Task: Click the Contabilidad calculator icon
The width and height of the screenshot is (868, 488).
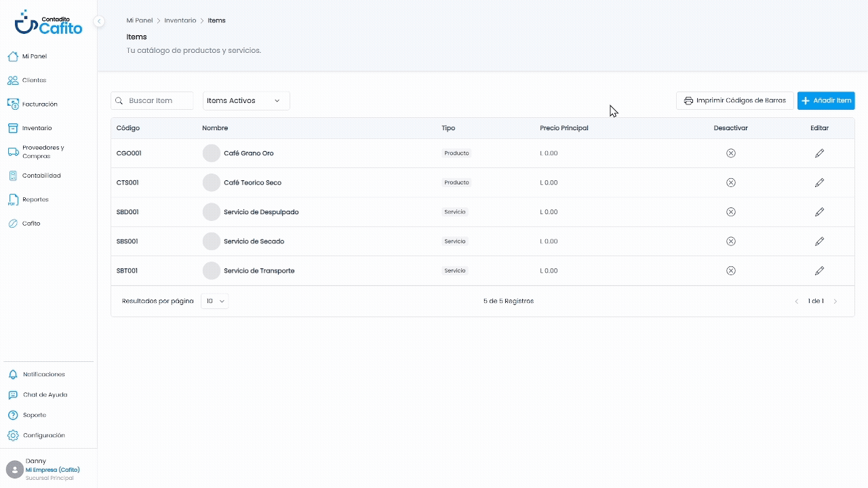Action: pyautogui.click(x=13, y=176)
